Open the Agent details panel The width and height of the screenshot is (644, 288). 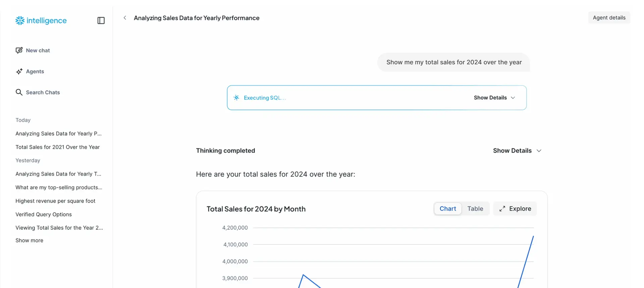(609, 17)
